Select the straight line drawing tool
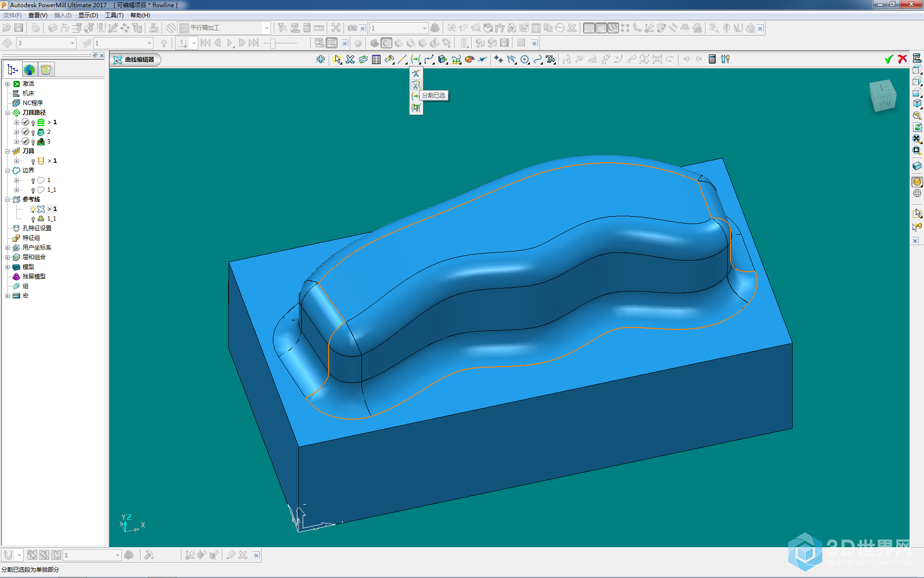This screenshot has height=578, width=924. point(402,59)
